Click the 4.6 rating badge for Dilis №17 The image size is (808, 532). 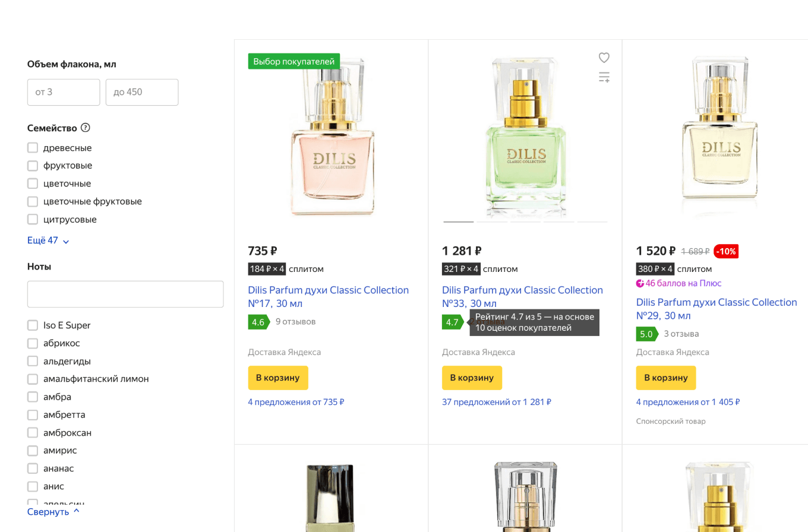258,322
